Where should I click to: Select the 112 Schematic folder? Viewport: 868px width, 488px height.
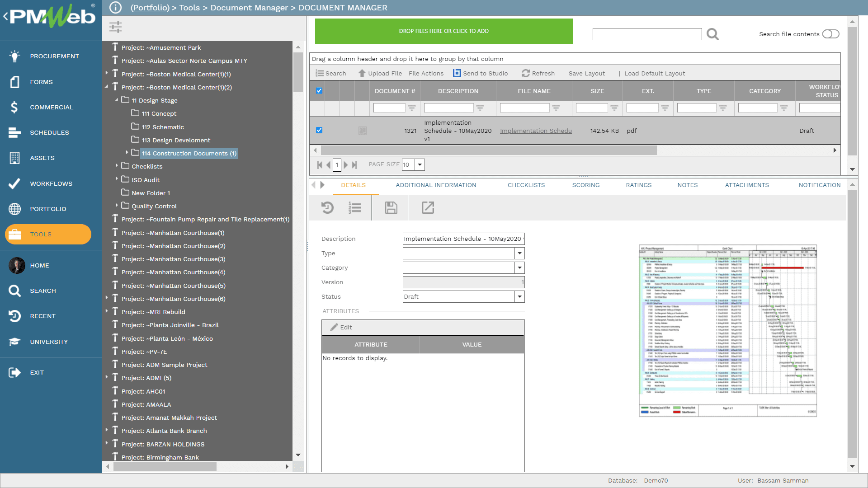pyautogui.click(x=163, y=127)
